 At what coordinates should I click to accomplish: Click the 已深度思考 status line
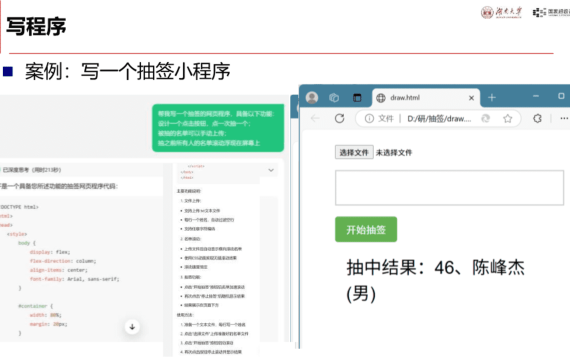(32, 170)
